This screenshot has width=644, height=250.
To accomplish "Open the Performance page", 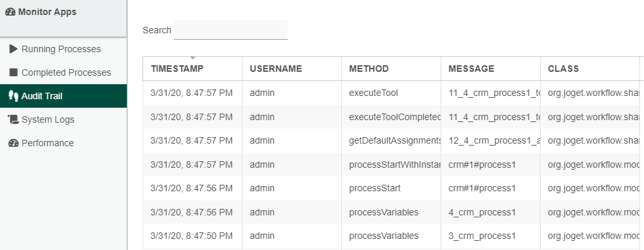I will point(63,143).
